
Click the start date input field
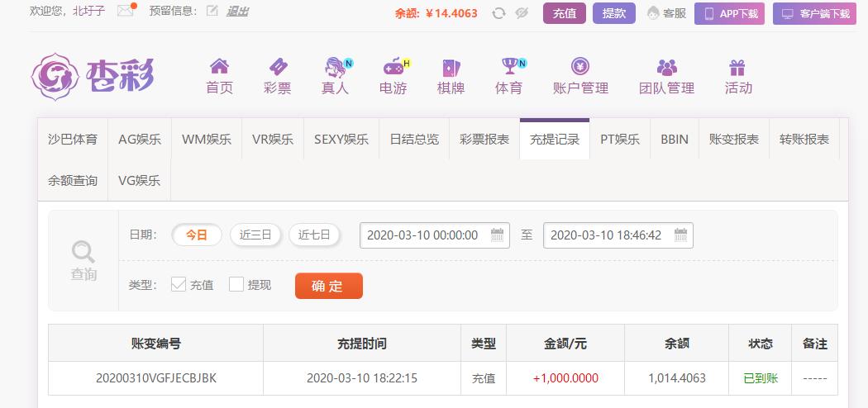tap(435, 235)
